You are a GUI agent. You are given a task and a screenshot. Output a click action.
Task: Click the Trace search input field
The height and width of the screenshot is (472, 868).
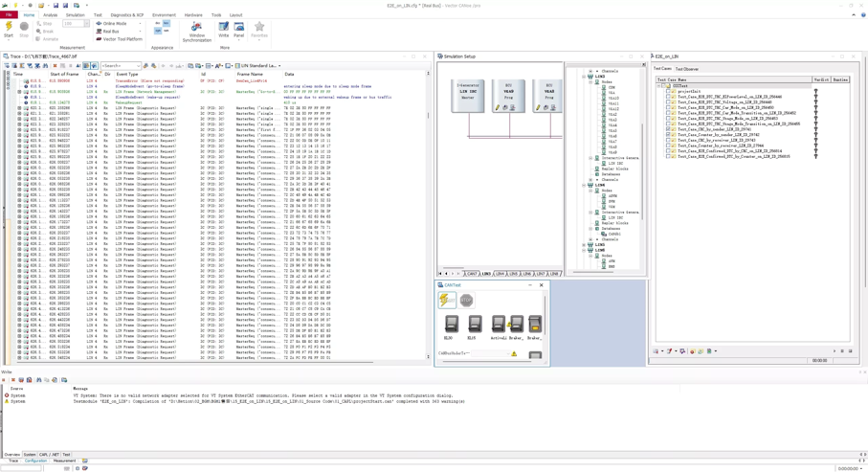(120, 65)
